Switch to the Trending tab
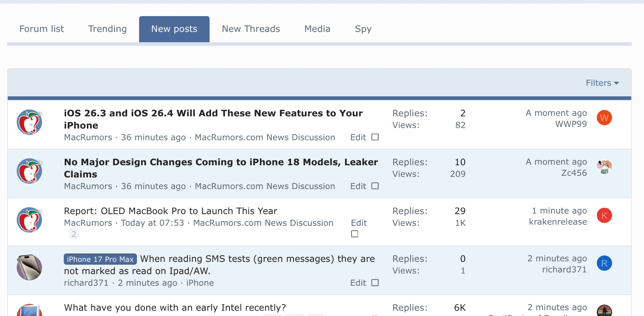This screenshot has width=644, height=316. pos(107,29)
